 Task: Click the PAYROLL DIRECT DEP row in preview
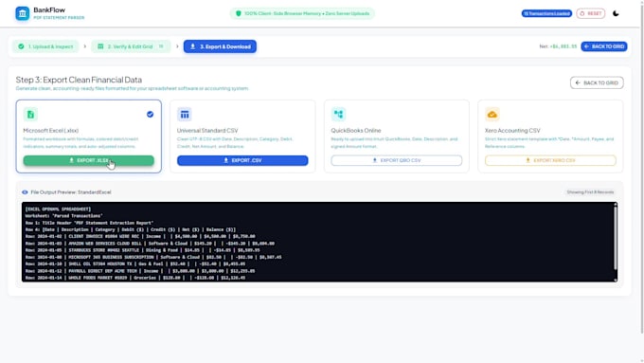click(x=140, y=271)
